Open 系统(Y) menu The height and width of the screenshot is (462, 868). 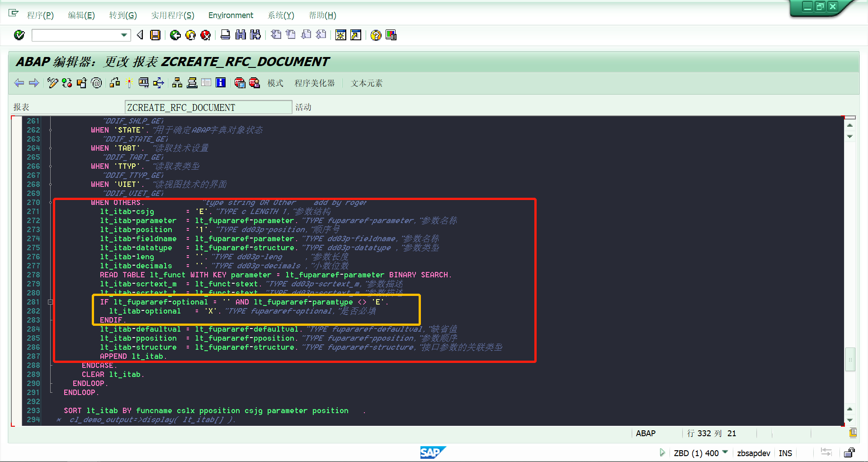point(281,15)
